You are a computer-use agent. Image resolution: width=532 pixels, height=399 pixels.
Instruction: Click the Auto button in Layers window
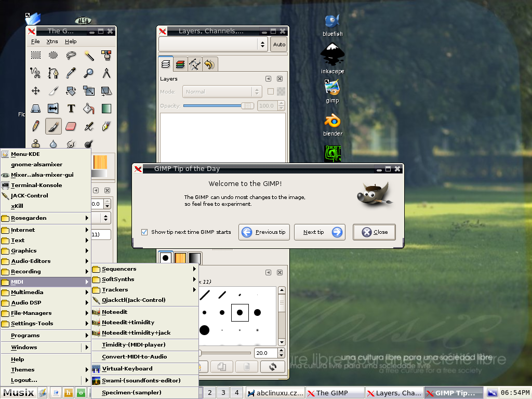(279, 45)
